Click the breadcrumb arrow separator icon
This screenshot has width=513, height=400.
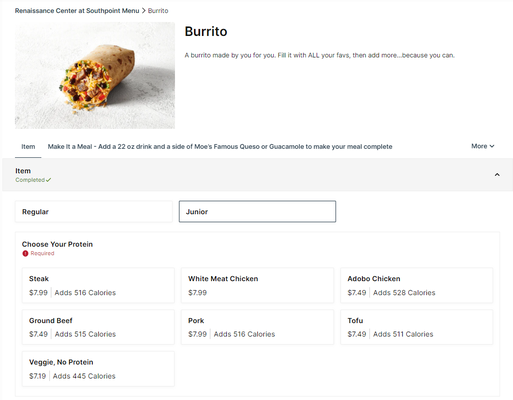pyautogui.click(x=144, y=11)
